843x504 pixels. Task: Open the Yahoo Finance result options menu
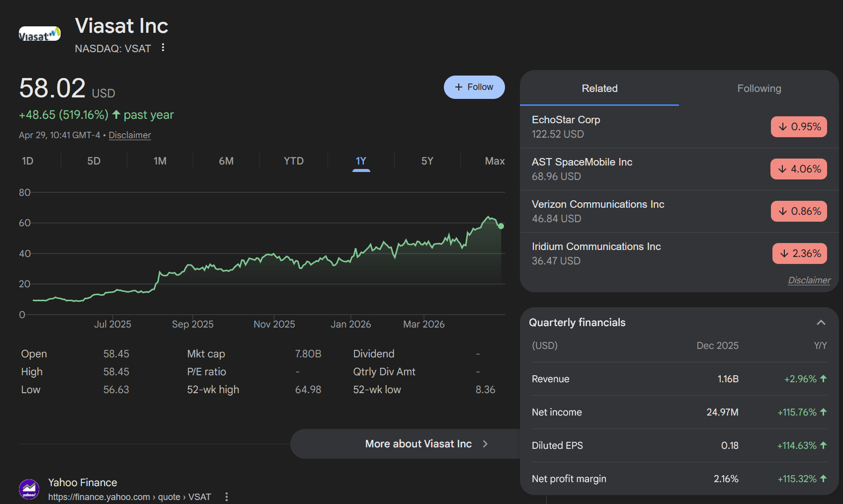coord(227,497)
